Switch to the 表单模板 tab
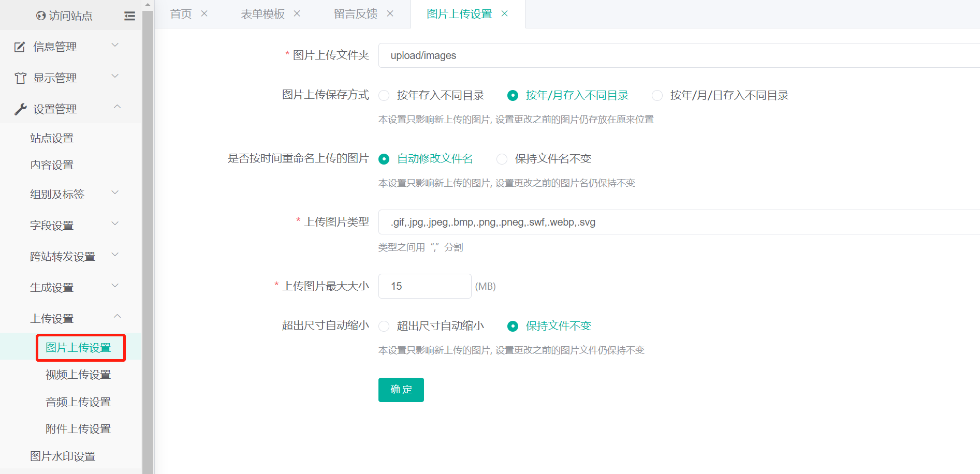 [262, 14]
